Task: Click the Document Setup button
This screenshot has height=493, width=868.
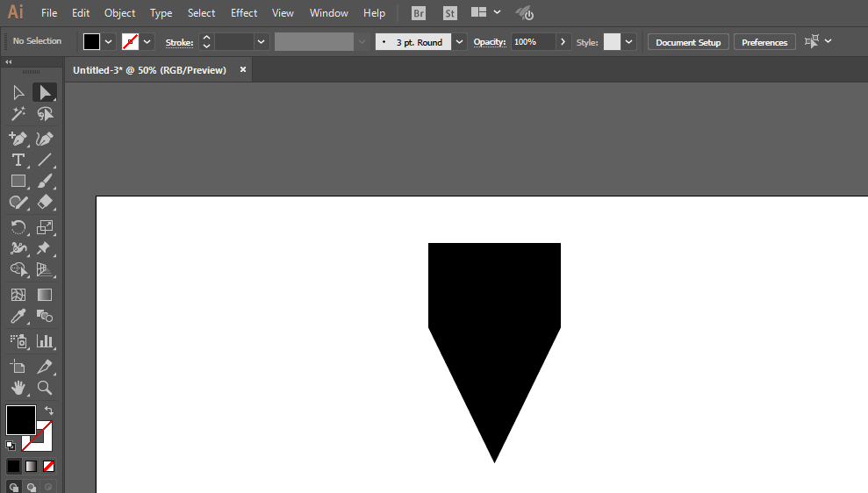Action: click(688, 42)
